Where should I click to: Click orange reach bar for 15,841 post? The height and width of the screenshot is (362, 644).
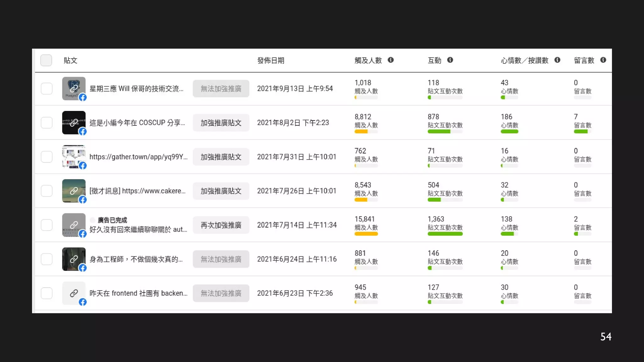[366, 234]
